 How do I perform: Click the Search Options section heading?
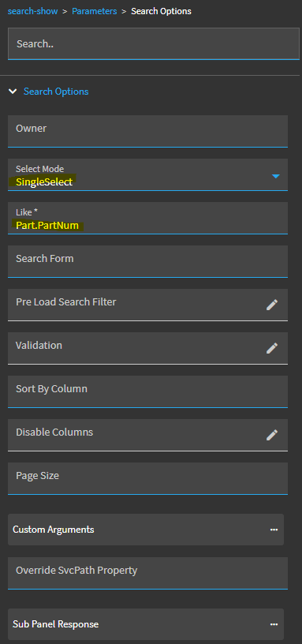pyautogui.click(x=56, y=92)
